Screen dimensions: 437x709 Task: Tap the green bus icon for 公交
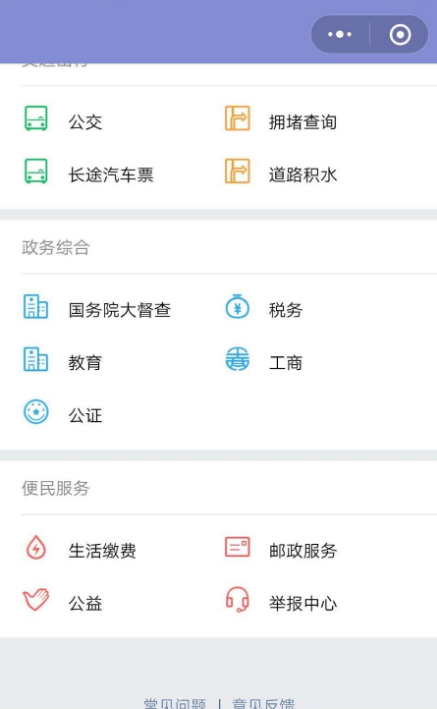click(x=36, y=118)
